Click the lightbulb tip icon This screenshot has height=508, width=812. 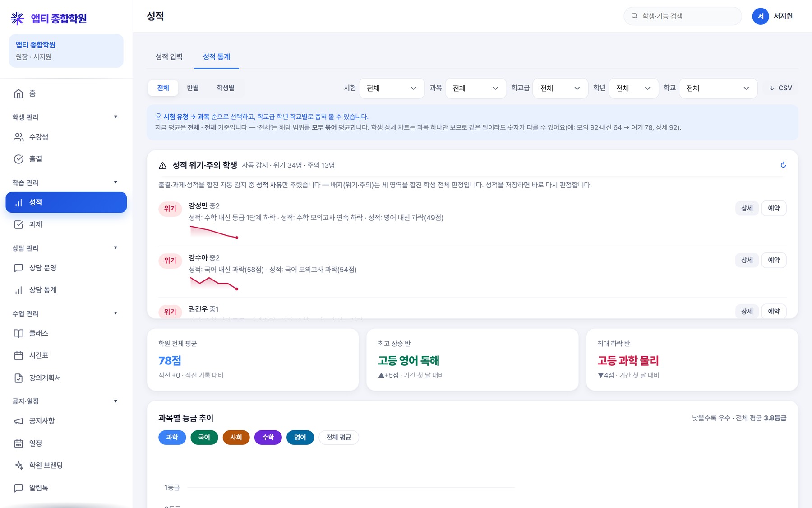coord(158,117)
